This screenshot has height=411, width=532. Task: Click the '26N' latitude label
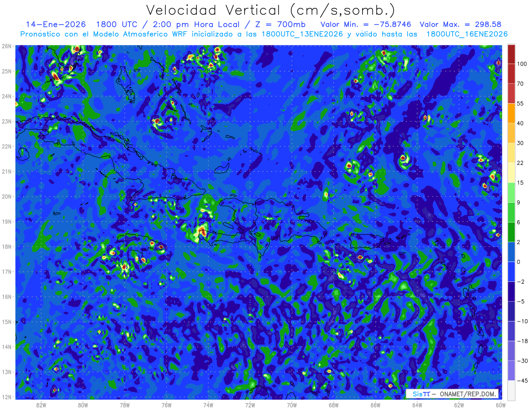(7, 46)
